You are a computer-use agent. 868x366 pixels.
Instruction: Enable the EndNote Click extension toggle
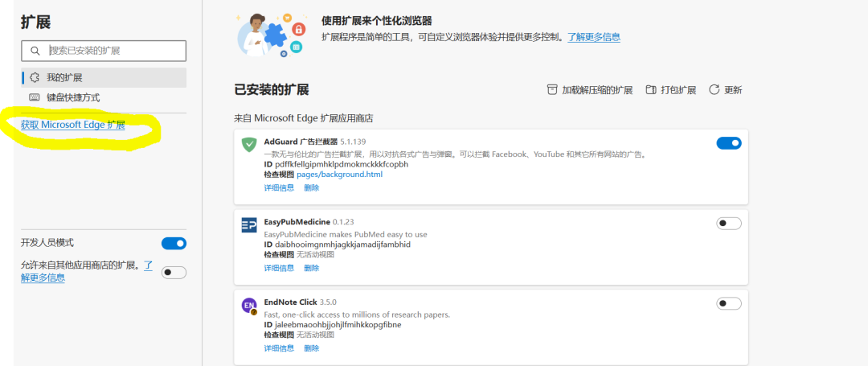pos(728,304)
